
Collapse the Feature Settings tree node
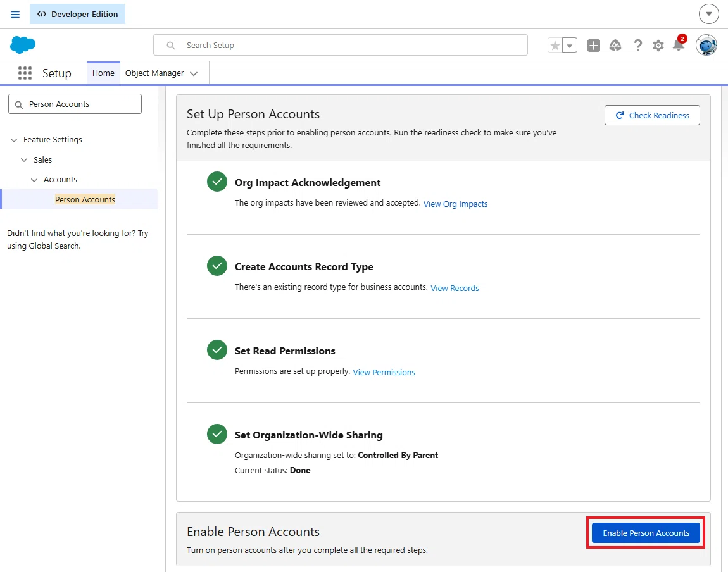click(14, 140)
